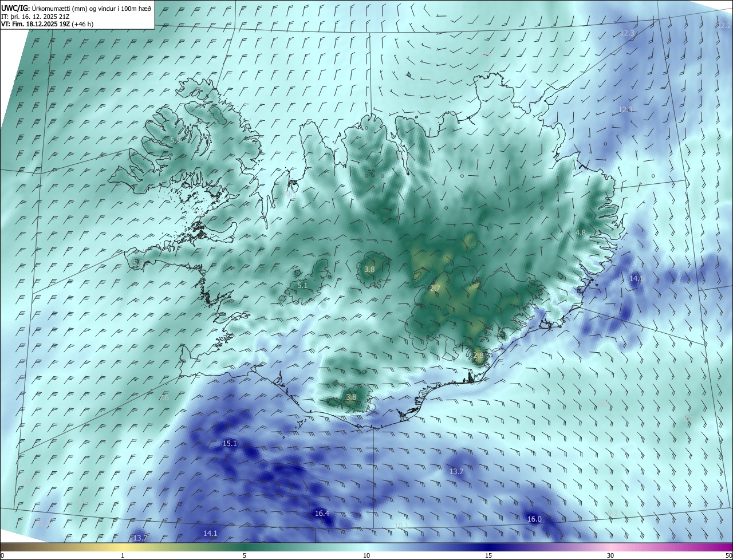Click the color scale tick labeled 30
This screenshot has width=733, height=560.
pos(610,555)
